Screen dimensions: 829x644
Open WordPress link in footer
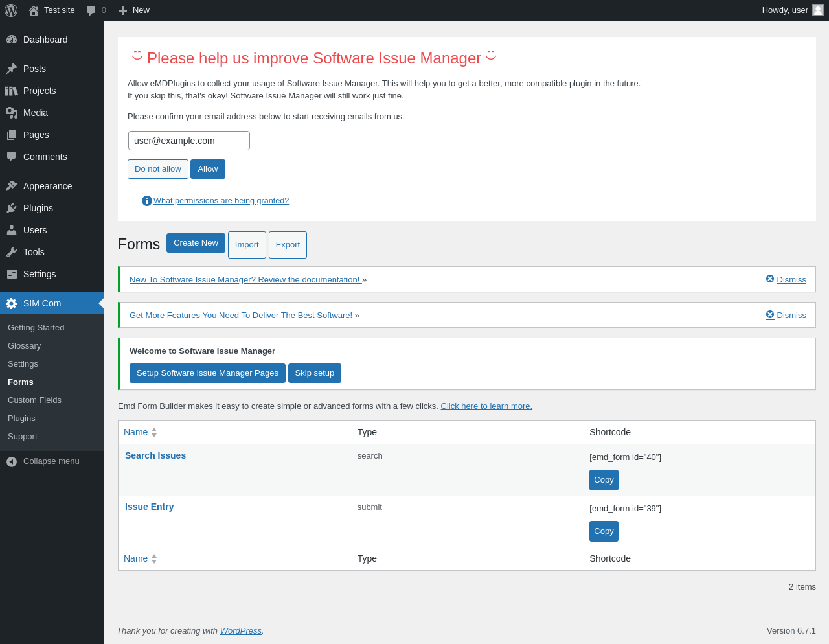240,630
